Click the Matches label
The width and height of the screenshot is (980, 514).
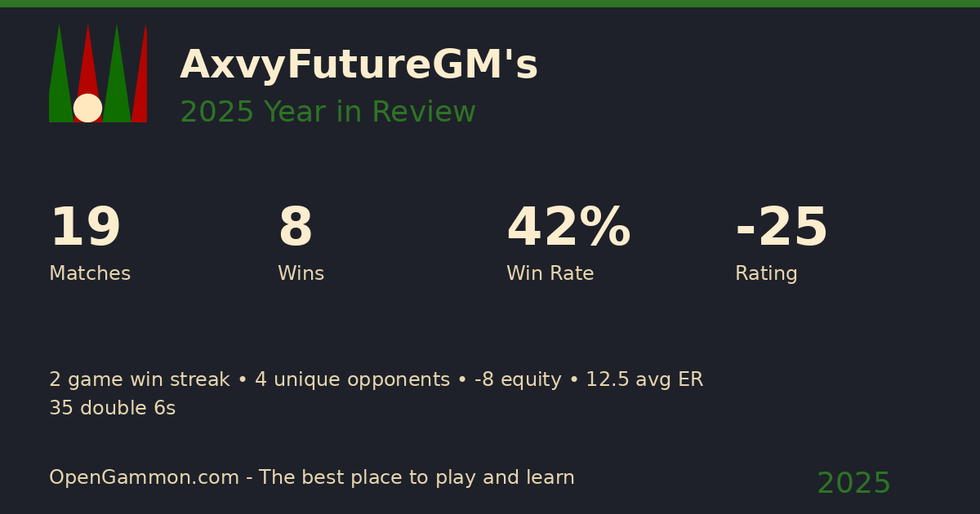click(90, 274)
